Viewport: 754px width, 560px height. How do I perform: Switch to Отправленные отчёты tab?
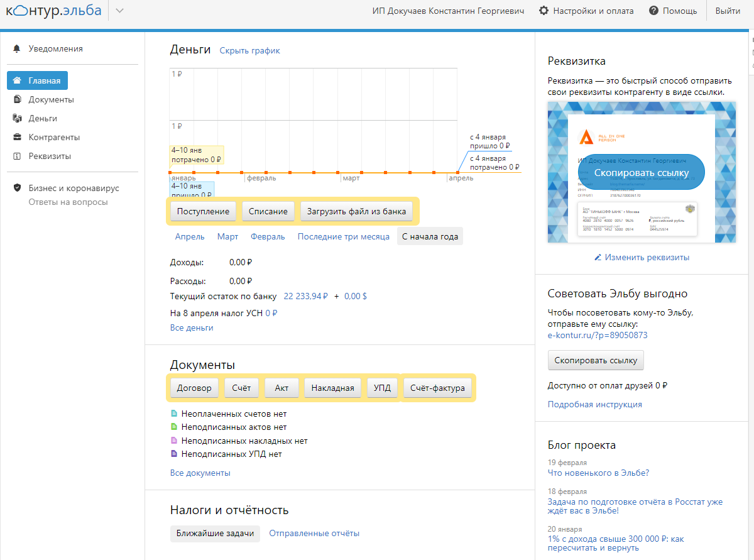pyautogui.click(x=314, y=533)
